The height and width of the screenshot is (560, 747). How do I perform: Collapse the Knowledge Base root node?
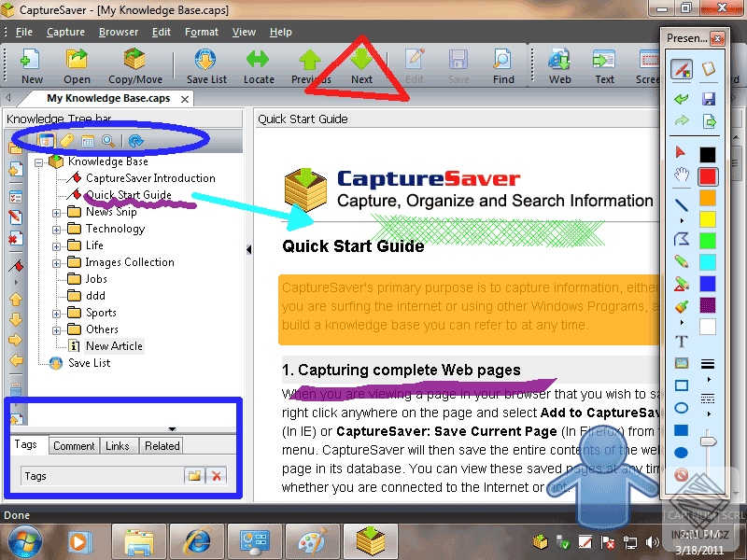click(38, 162)
